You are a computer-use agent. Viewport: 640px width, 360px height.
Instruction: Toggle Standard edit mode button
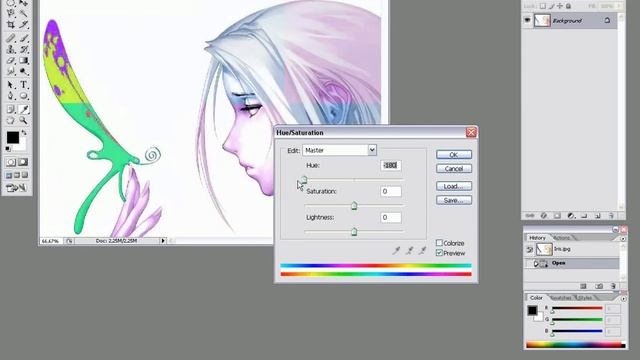11,162
